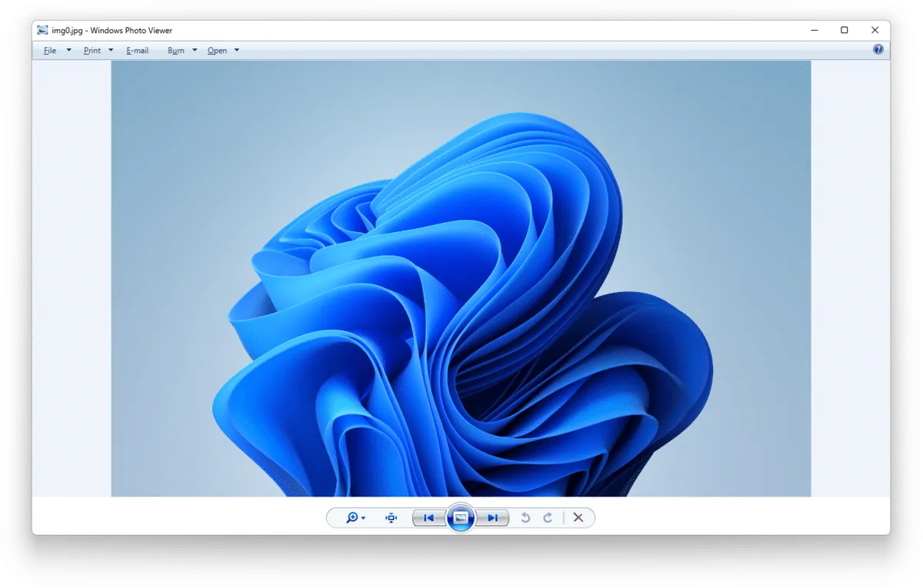923x588 pixels.
Task: Open the File menu
Action: click(x=50, y=51)
